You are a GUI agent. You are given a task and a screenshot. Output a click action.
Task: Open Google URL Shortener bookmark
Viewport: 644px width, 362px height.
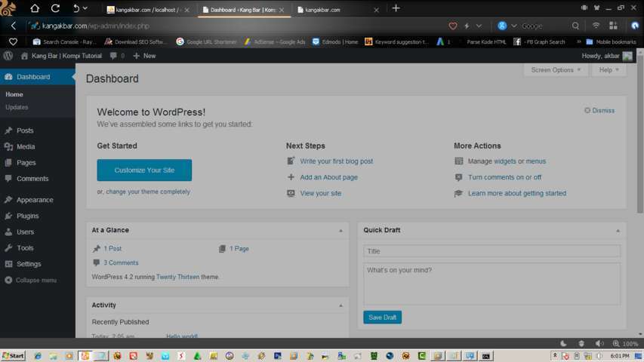207,42
